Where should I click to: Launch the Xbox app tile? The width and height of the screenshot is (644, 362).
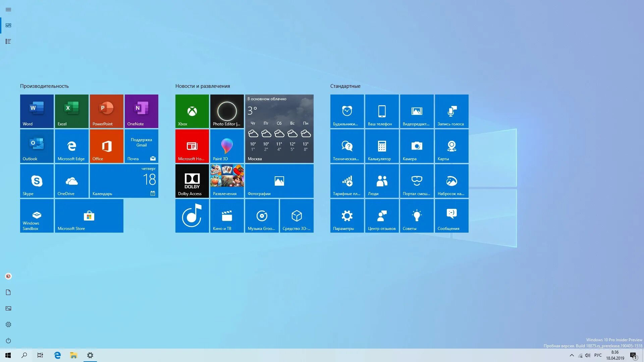click(x=192, y=111)
